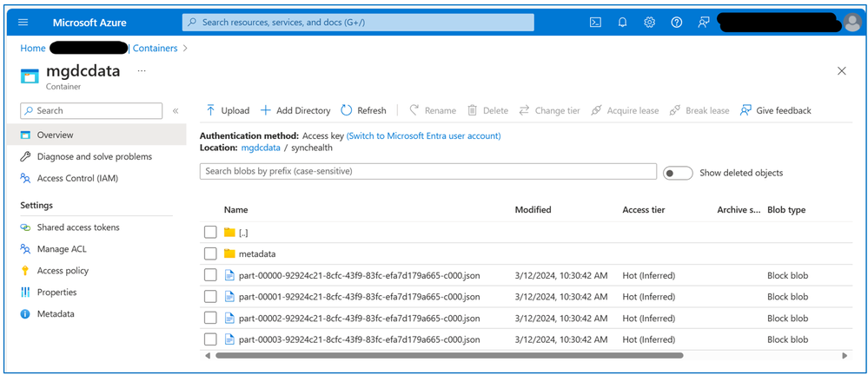Image resolution: width=868 pixels, height=375 pixels.
Task: Click Microsoft Azure logo text
Action: [x=89, y=23]
